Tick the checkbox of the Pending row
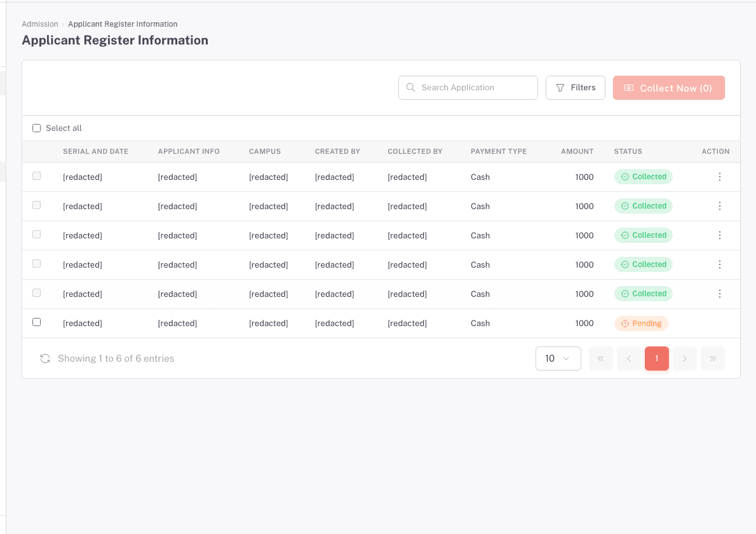The height and width of the screenshot is (534, 756). click(x=37, y=322)
